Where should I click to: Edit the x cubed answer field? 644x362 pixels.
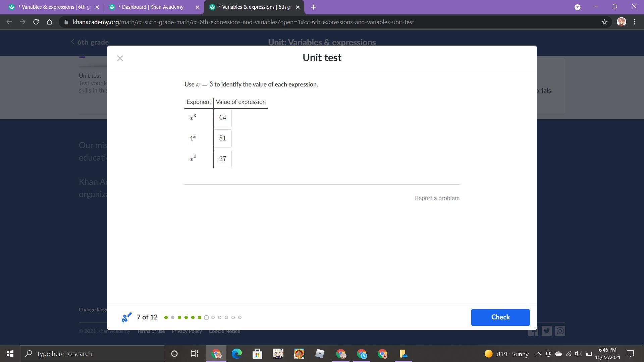click(x=222, y=118)
